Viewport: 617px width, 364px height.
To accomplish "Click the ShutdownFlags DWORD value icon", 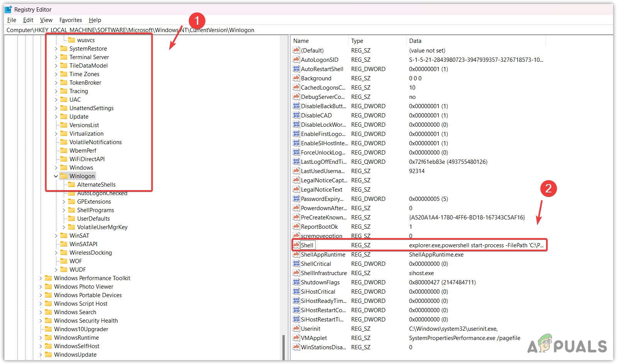I will (296, 282).
